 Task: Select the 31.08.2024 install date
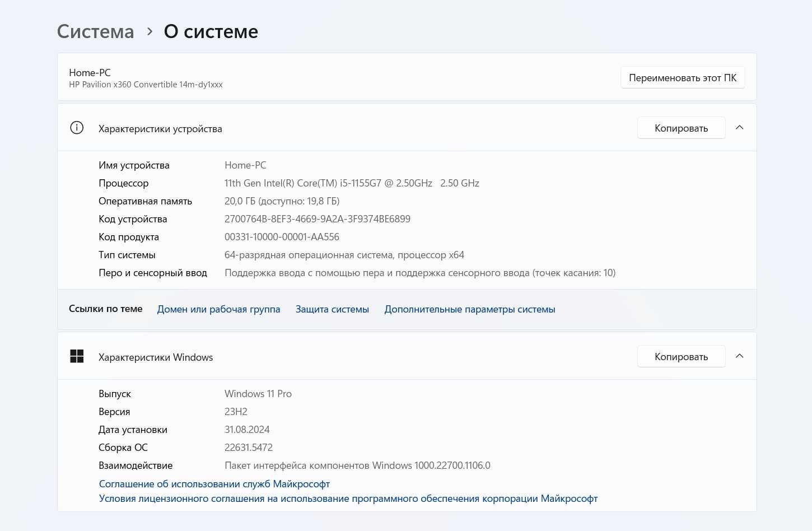tap(247, 430)
